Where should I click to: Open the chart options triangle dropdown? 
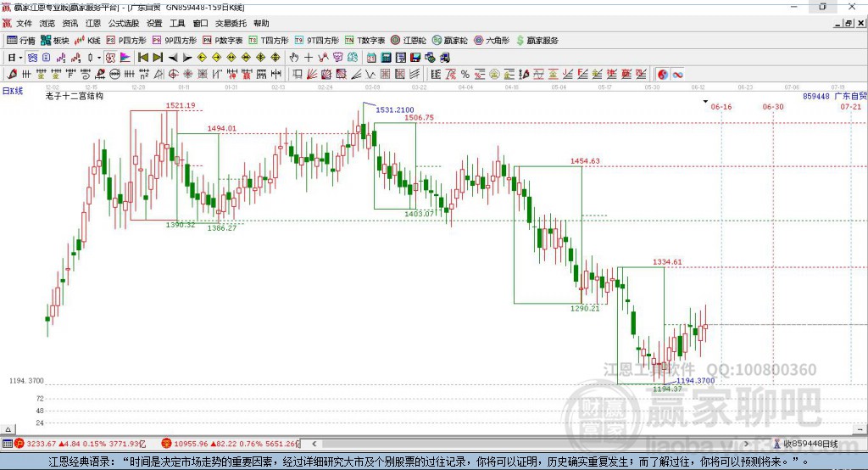point(705,102)
